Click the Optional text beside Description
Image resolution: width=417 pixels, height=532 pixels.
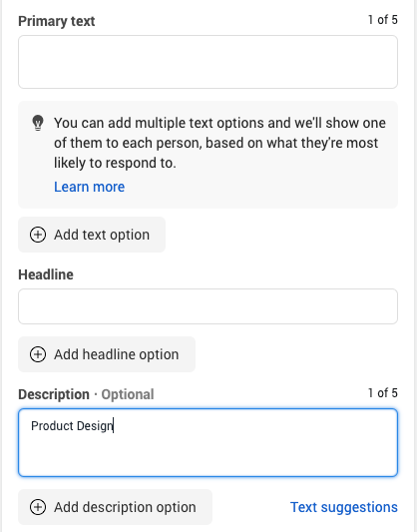click(128, 394)
